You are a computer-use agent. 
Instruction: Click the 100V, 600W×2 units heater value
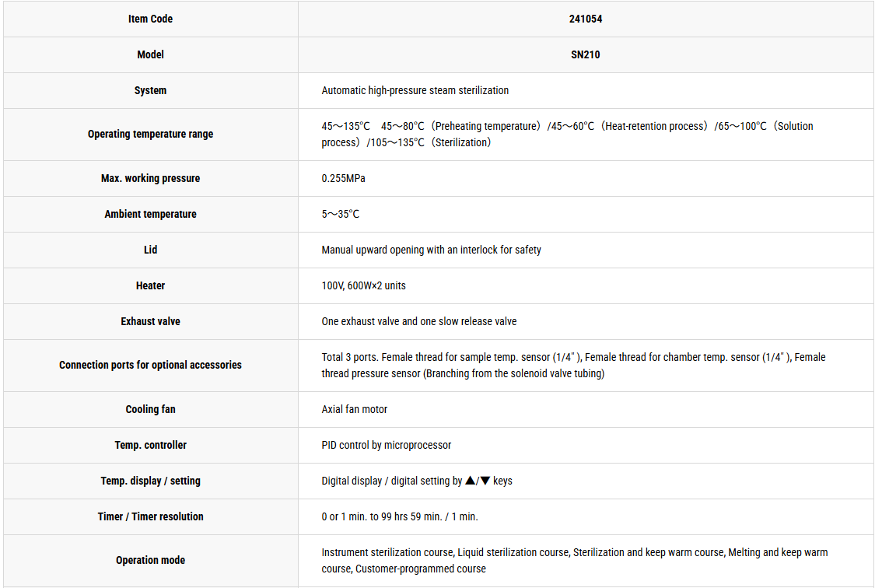point(363,285)
